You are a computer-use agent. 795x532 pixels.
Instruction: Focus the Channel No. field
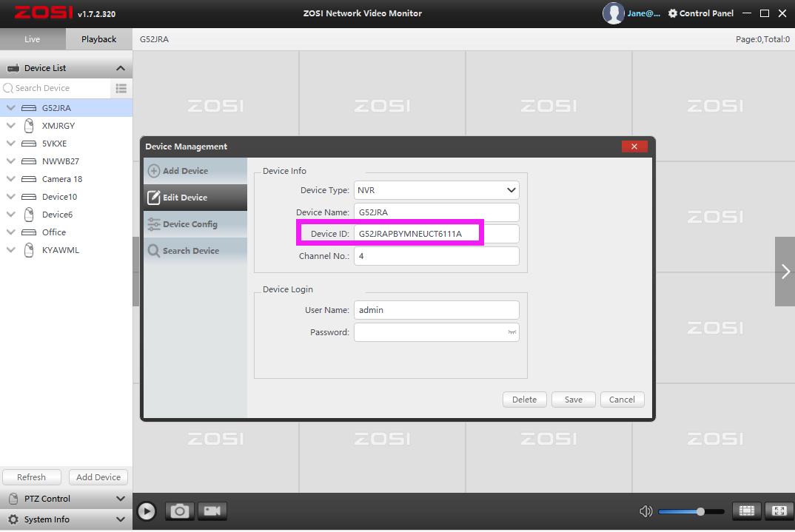[x=437, y=256]
